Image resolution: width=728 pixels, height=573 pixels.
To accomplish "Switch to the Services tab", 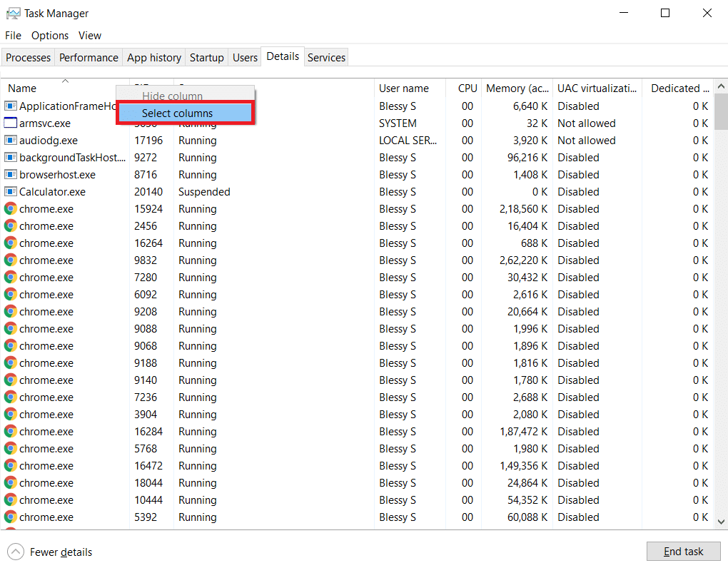I will 326,58.
